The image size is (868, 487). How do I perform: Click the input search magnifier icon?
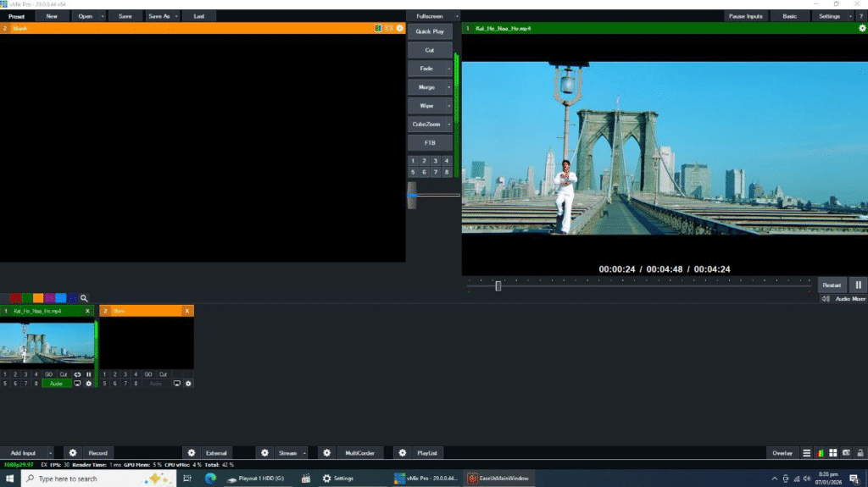(x=84, y=298)
